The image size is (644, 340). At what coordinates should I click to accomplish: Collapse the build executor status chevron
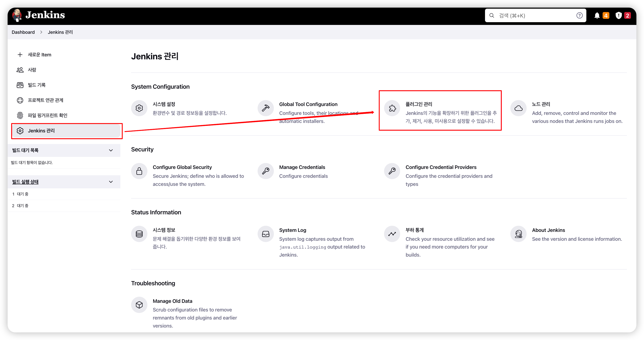[111, 182]
